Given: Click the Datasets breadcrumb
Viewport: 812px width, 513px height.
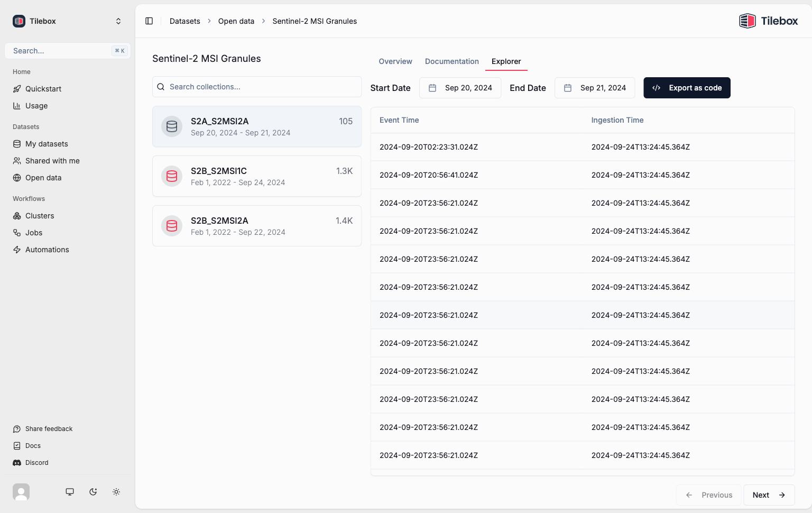Looking at the screenshot, I should pos(185,21).
